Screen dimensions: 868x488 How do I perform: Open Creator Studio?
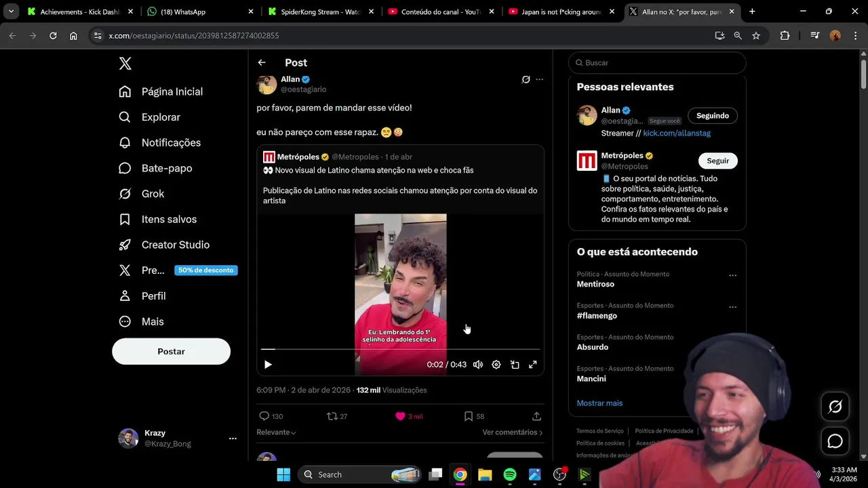164,245
